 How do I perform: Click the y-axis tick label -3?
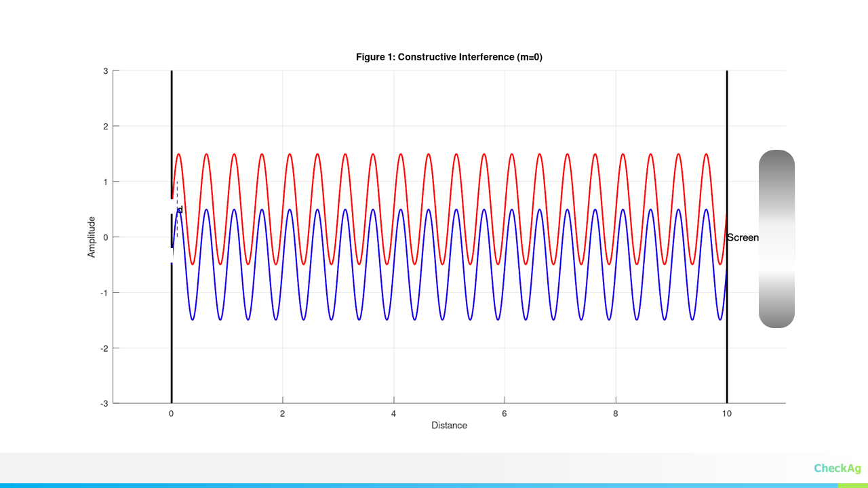pyautogui.click(x=104, y=403)
